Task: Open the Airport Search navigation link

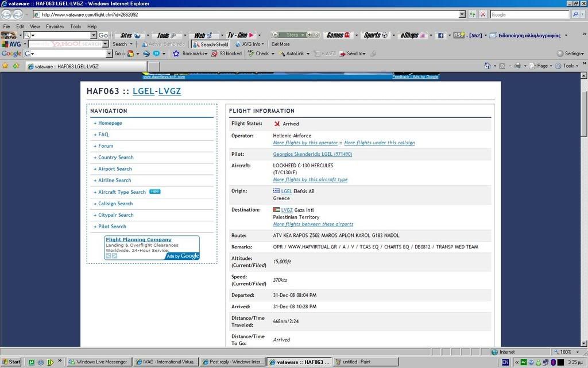Action: tap(115, 169)
